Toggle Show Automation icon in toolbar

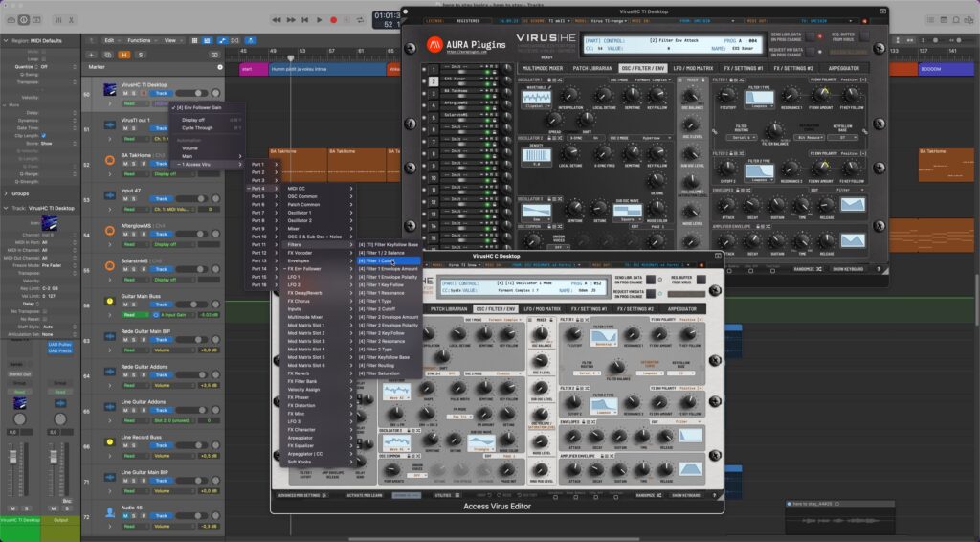222,40
